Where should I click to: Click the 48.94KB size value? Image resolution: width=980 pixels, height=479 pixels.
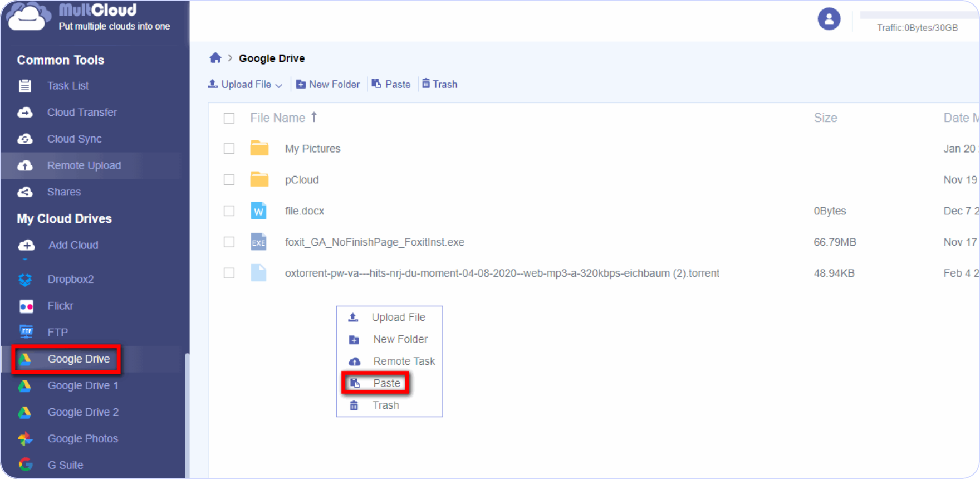(834, 273)
